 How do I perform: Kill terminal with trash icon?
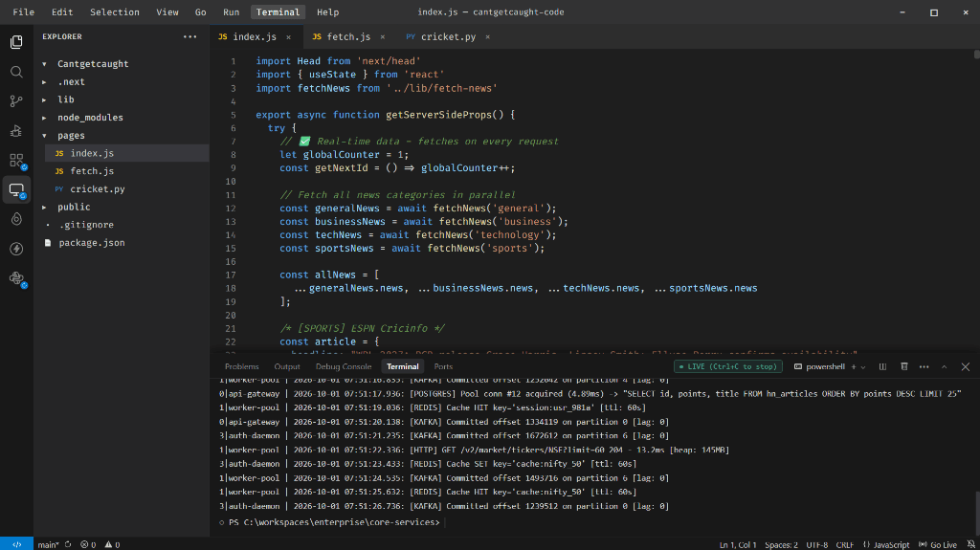tap(903, 367)
